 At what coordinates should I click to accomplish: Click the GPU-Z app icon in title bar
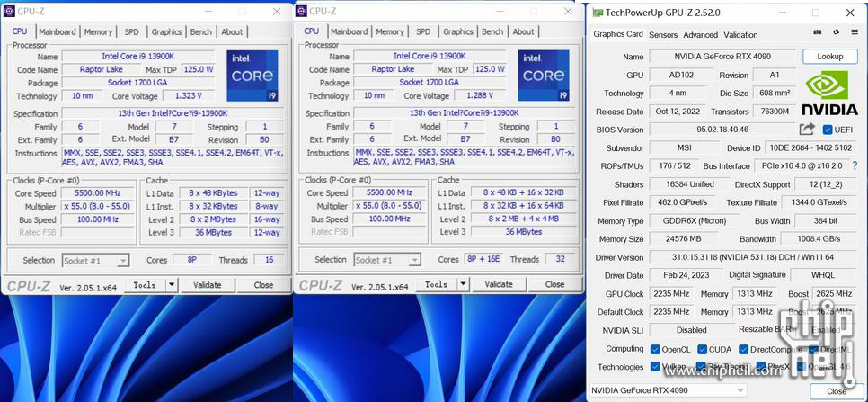click(x=597, y=13)
